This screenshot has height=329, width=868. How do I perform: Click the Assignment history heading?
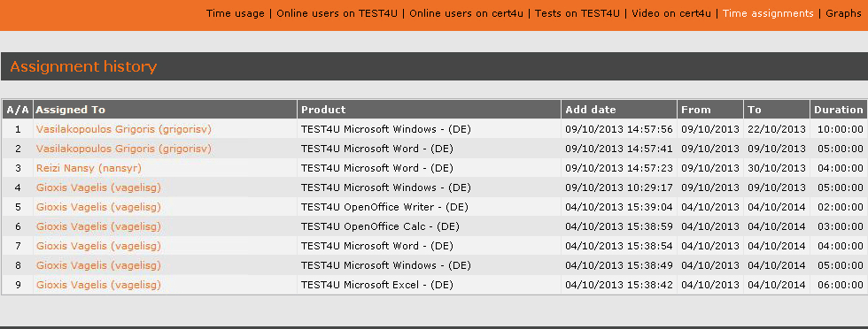(83, 67)
